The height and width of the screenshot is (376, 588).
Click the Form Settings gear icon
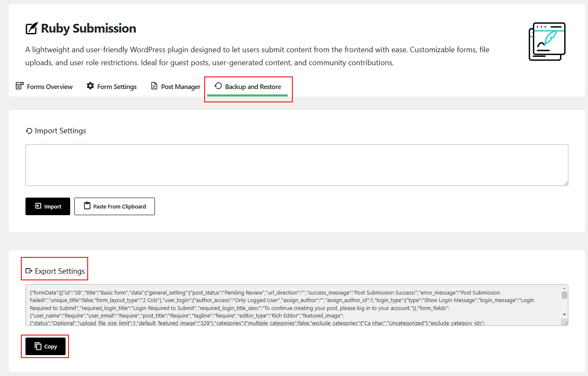(x=90, y=86)
